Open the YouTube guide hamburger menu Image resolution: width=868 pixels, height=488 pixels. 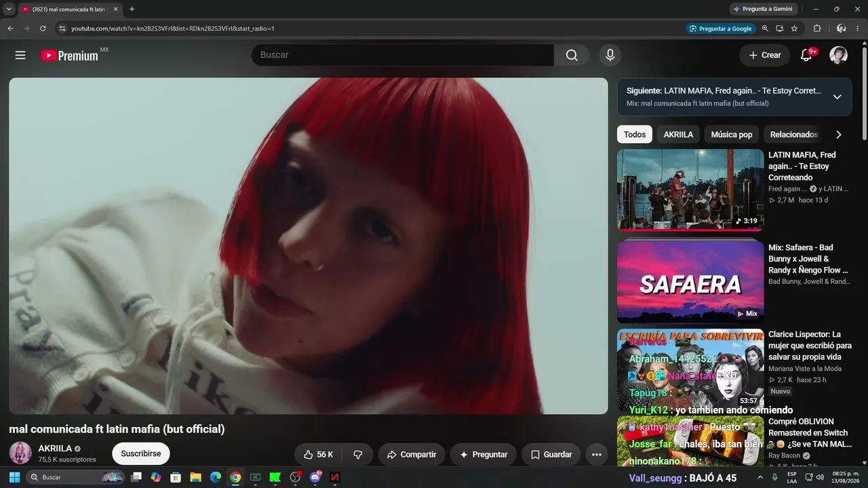[x=20, y=56]
